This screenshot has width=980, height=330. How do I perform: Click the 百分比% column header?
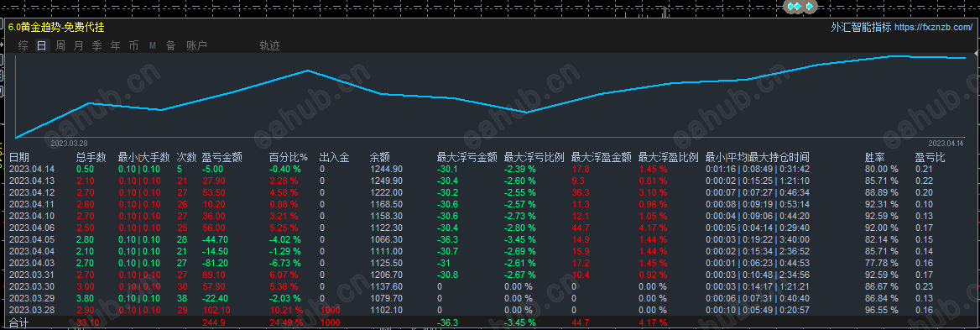click(289, 158)
